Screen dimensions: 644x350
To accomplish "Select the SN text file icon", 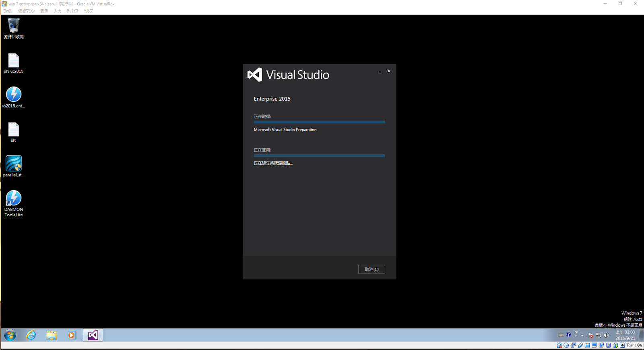I will [14, 132].
